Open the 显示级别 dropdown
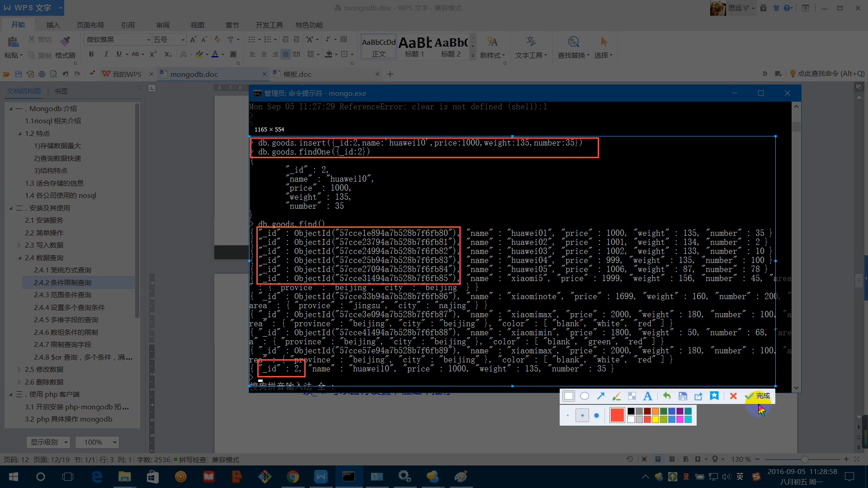This screenshot has width=868, height=488. coord(48,442)
